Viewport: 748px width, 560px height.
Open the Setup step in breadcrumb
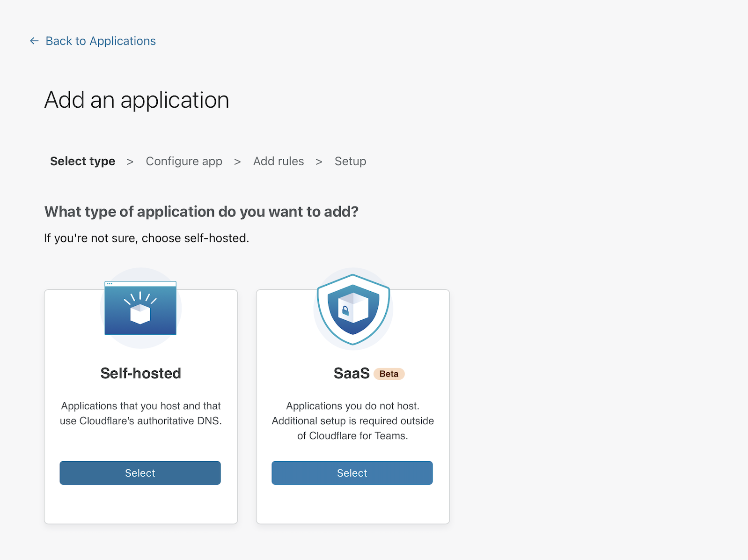point(350,161)
